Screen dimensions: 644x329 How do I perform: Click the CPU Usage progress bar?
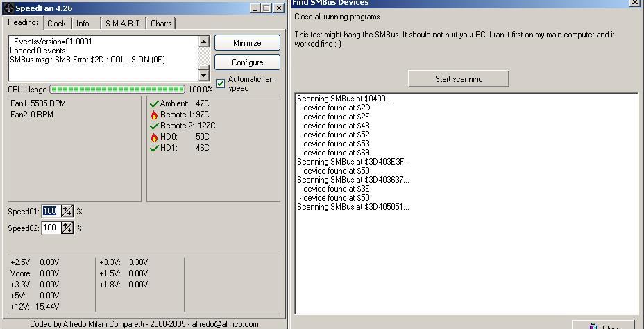pos(117,89)
